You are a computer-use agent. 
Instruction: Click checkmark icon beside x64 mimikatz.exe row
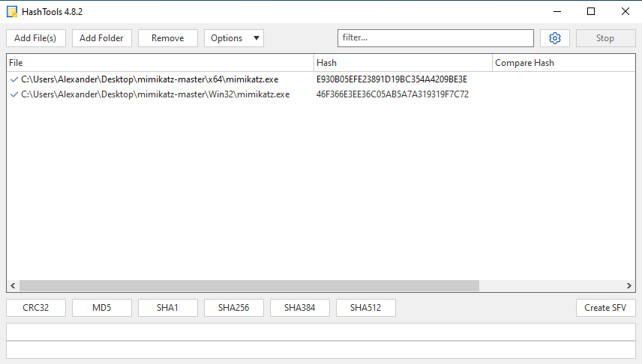pyautogui.click(x=14, y=79)
